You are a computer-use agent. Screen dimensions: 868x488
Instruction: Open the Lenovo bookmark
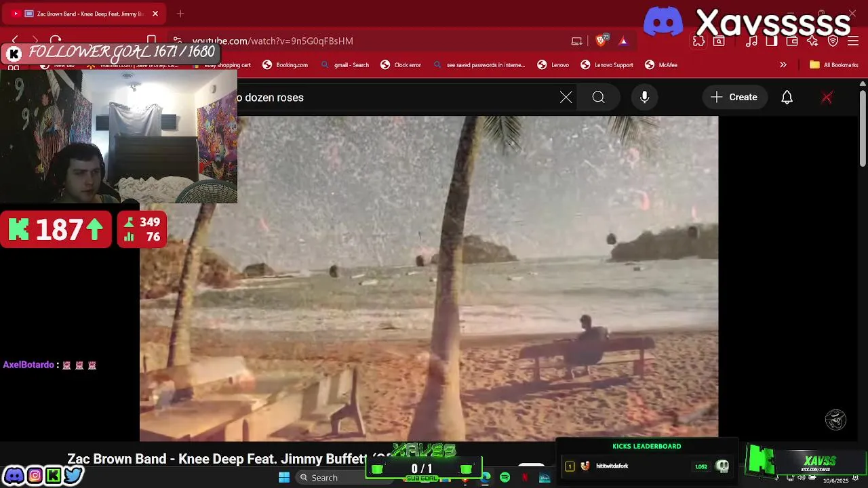click(553, 65)
